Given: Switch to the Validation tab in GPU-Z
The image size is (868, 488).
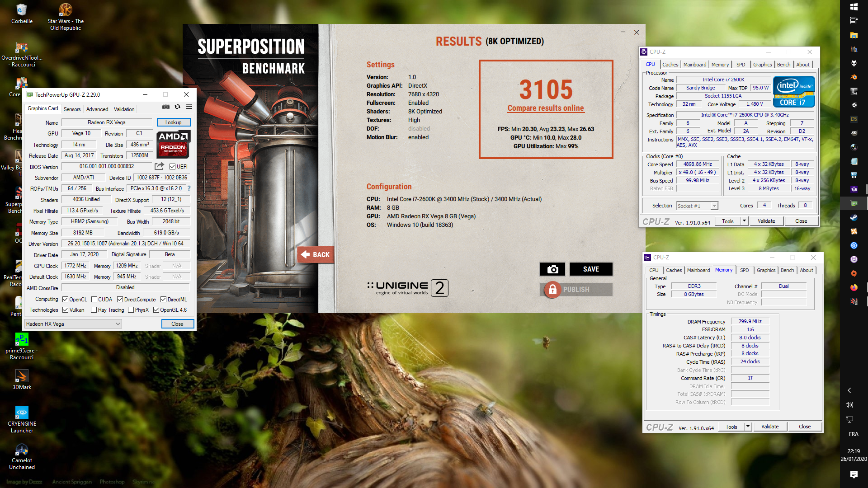Looking at the screenshot, I should pos(124,109).
